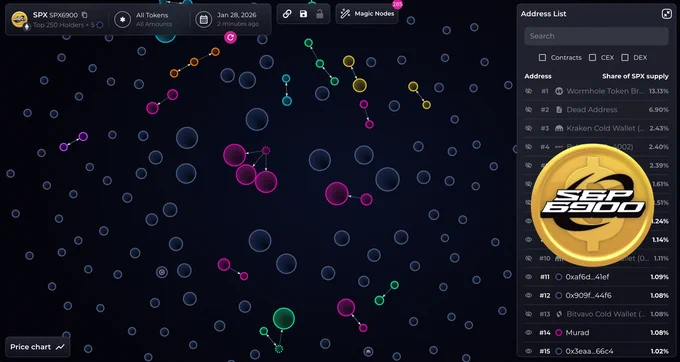Select the 0x909f...44f6 address row
The width and height of the screenshot is (680, 362).
tap(596, 295)
